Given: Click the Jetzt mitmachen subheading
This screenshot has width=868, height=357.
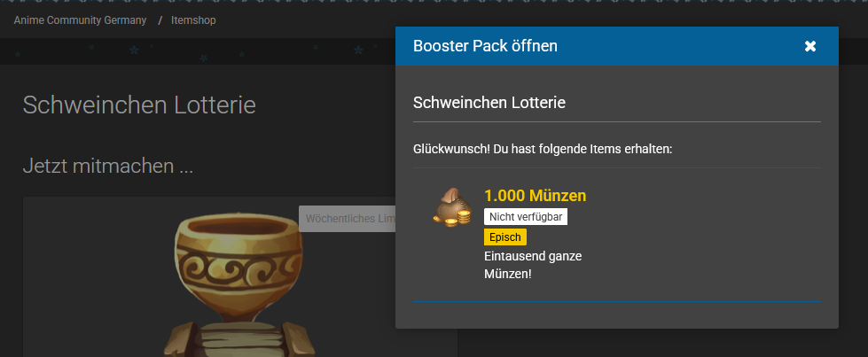Looking at the screenshot, I should [x=108, y=166].
